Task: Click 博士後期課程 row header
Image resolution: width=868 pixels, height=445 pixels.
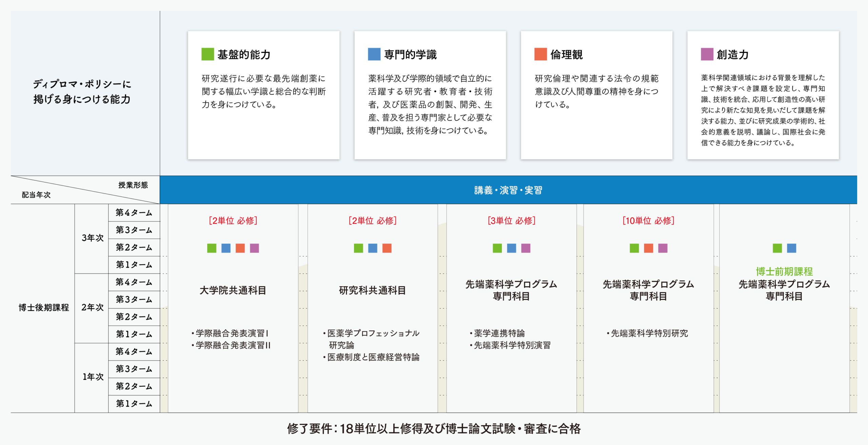Action: click(x=43, y=308)
